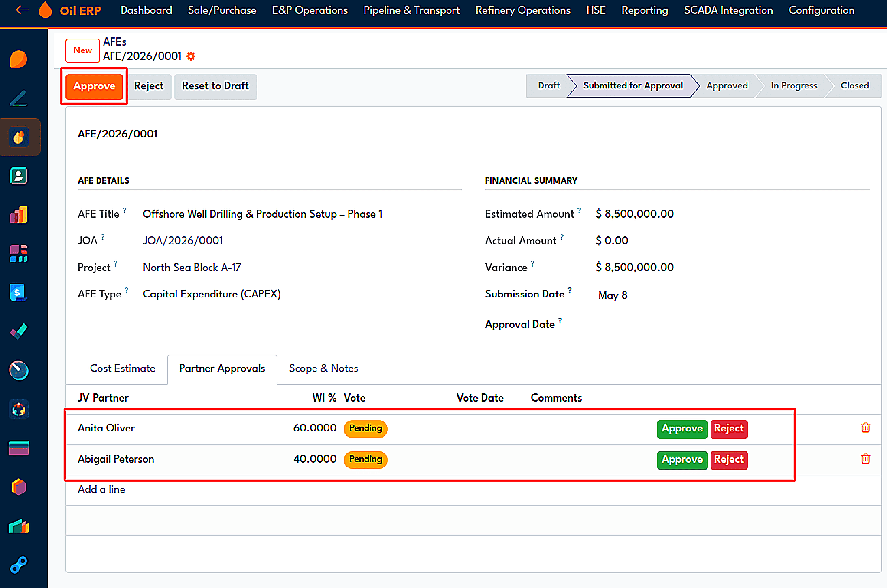Approve Anita Oliver's partner vote
The width and height of the screenshot is (887, 588).
pyautogui.click(x=682, y=429)
